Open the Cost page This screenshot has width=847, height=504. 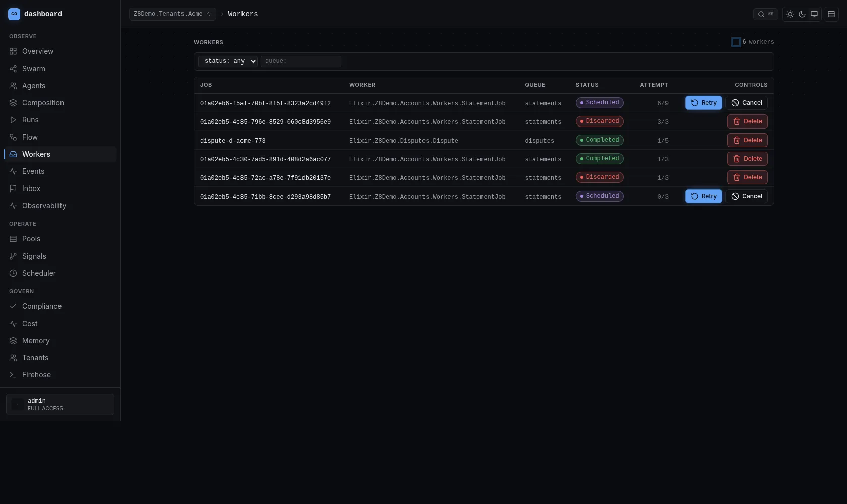click(x=60, y=324)
